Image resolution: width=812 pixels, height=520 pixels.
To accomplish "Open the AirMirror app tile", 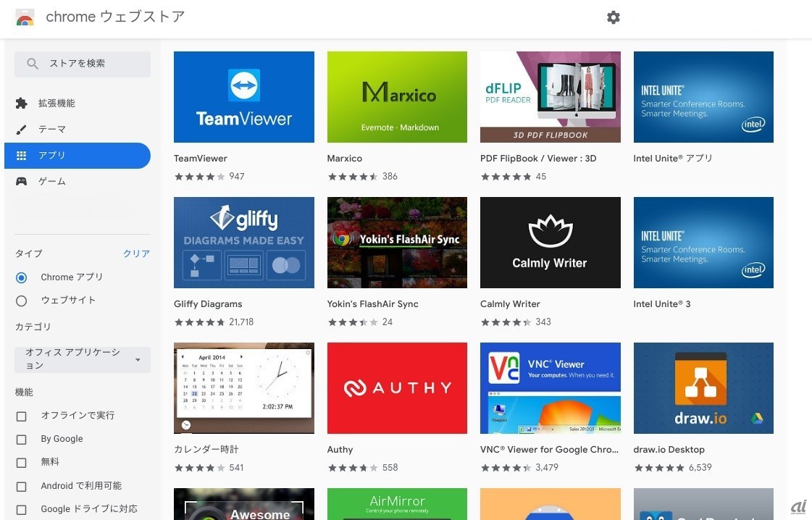I will click(x=397, y=504).
